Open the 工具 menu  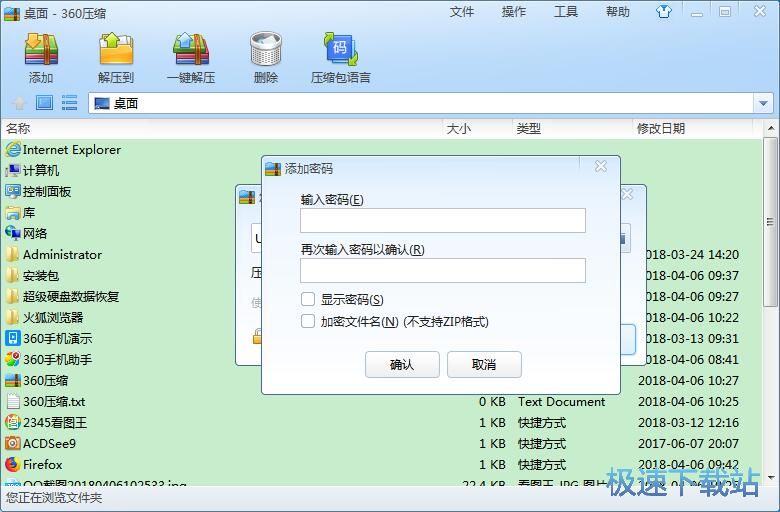point(566,12)
